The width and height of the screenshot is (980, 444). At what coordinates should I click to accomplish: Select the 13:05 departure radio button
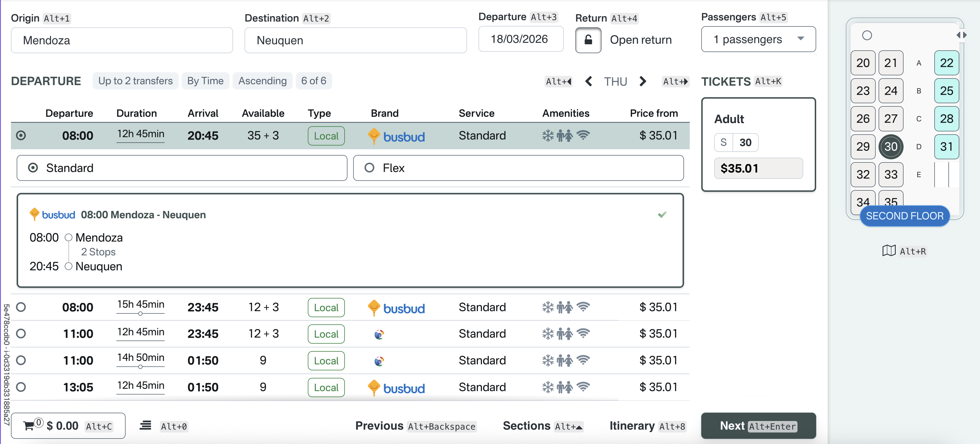(21, 387)
